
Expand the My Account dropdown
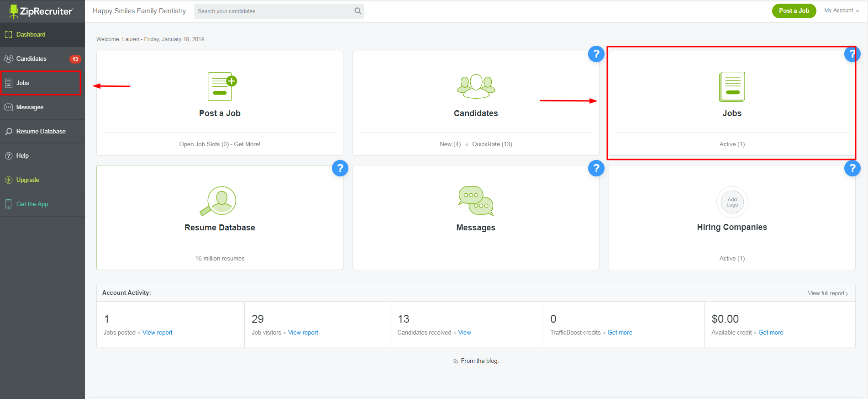pyautogui.click(x=841, y=11)
